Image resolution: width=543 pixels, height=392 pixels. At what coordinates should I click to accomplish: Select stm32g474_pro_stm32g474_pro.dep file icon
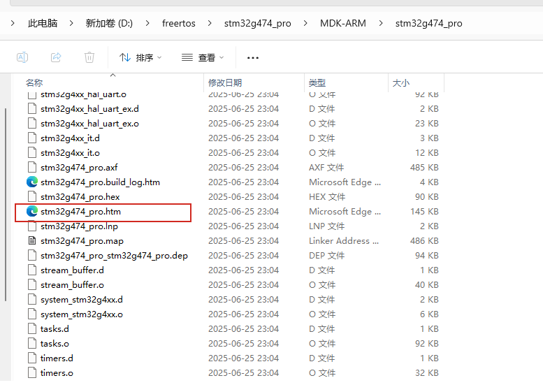32,255
